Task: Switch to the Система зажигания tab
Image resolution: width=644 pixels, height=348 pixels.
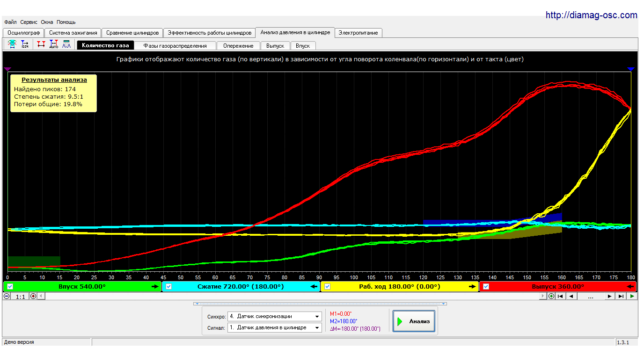Action: 73,33
